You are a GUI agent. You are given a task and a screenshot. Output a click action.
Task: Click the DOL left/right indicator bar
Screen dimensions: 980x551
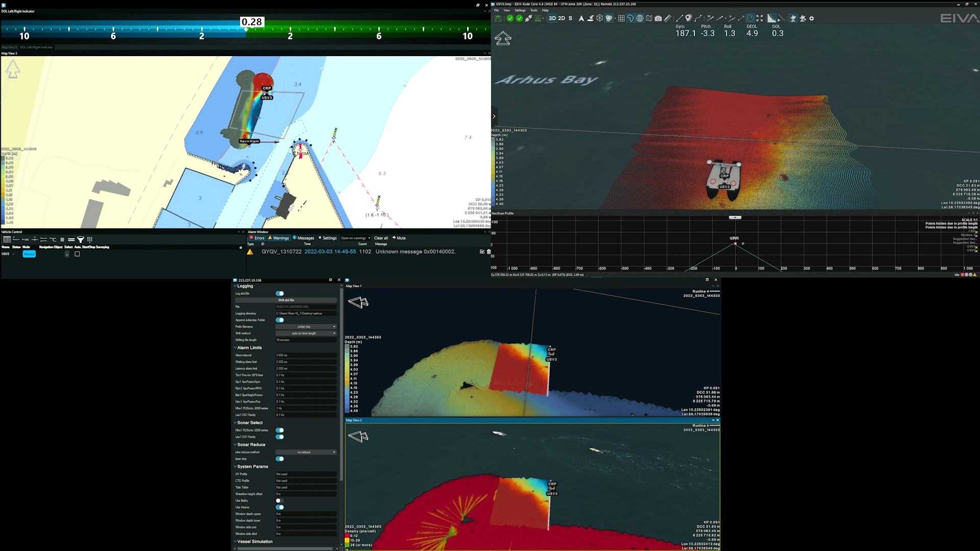tap(245, 30)
